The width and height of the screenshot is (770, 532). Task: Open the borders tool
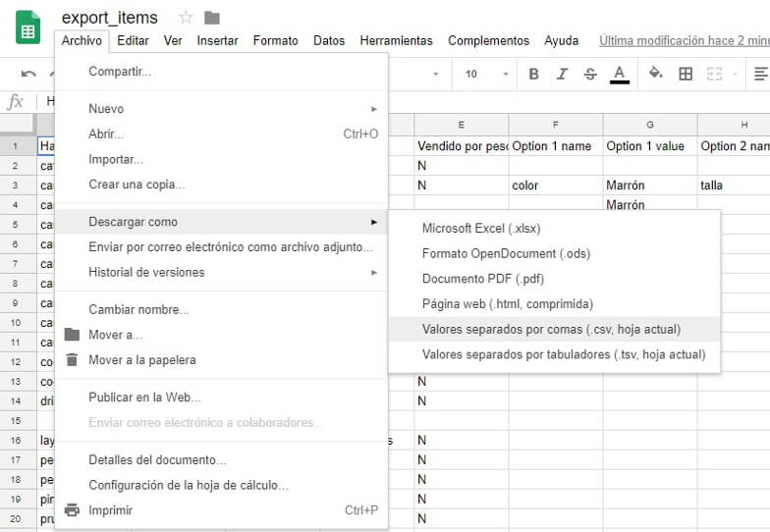(686, 75)
